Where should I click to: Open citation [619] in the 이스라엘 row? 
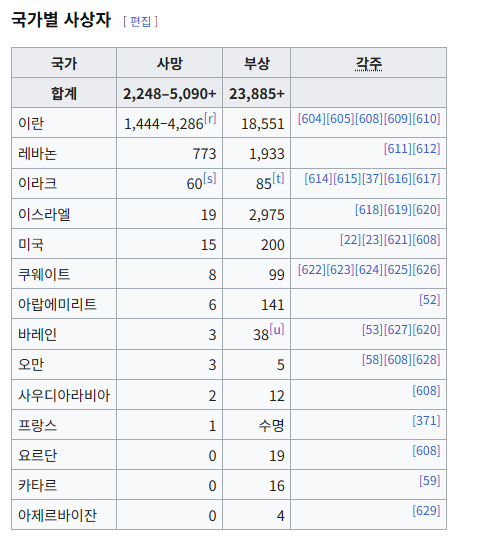click(398, 209)
